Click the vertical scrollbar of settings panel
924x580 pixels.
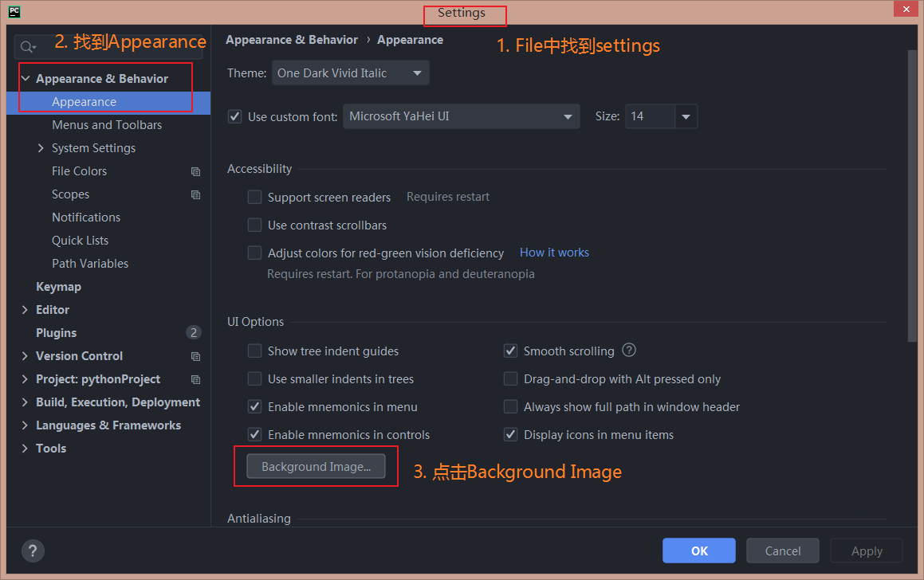click(x=912, y=196)
